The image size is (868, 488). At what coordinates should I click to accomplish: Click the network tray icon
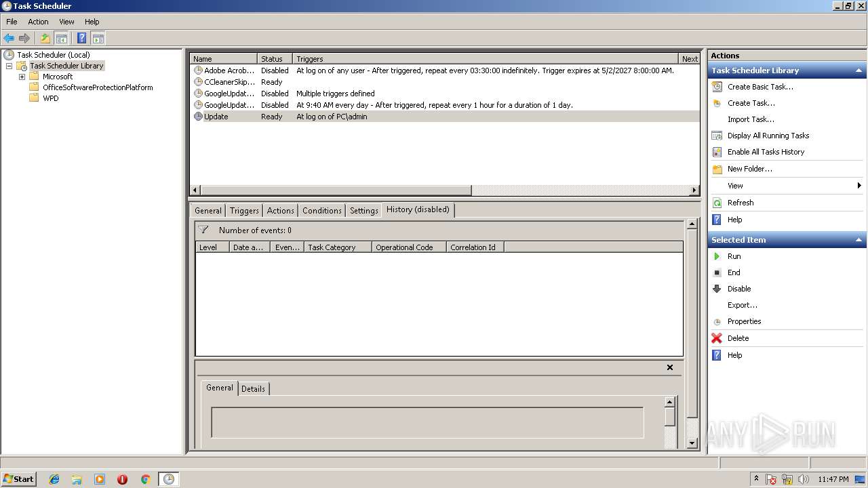[787, 479]
